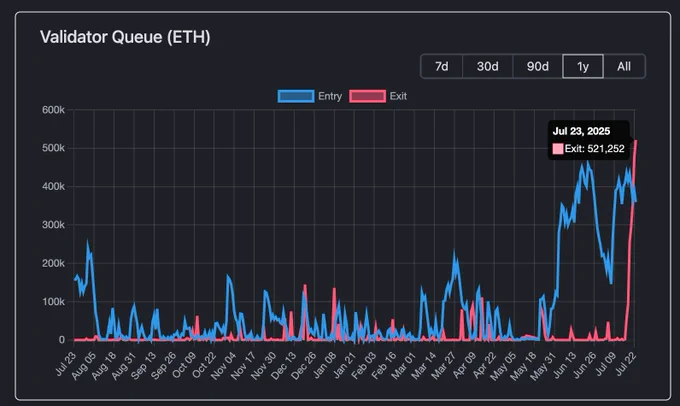
Task: Switch to the 90d time range
Action: click(537, 66)
